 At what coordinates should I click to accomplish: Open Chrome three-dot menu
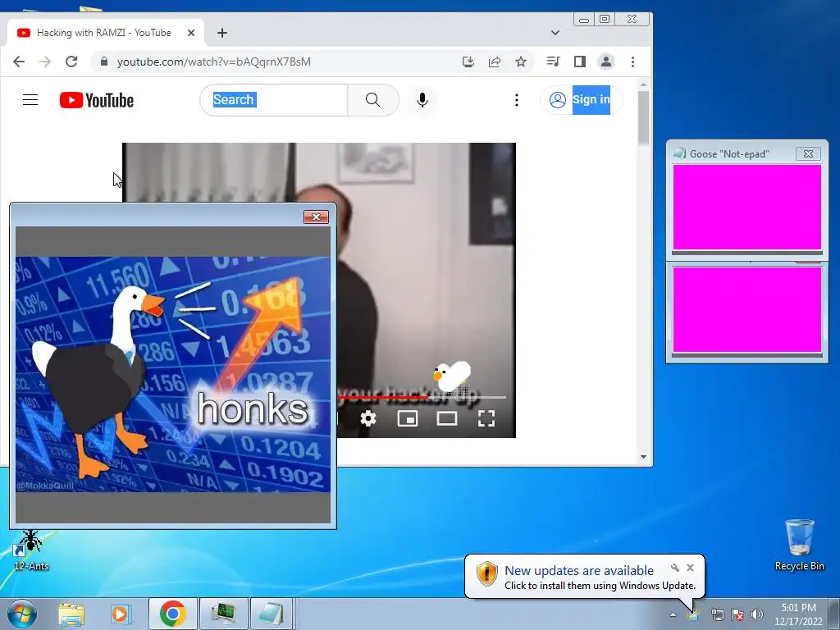tap(632, 62)
